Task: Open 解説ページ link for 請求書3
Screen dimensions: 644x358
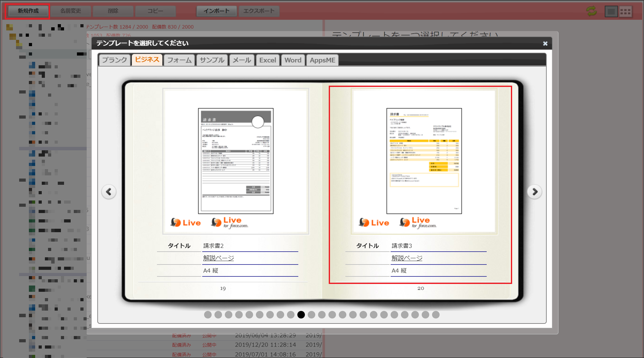Action: (x=407, y=258)
